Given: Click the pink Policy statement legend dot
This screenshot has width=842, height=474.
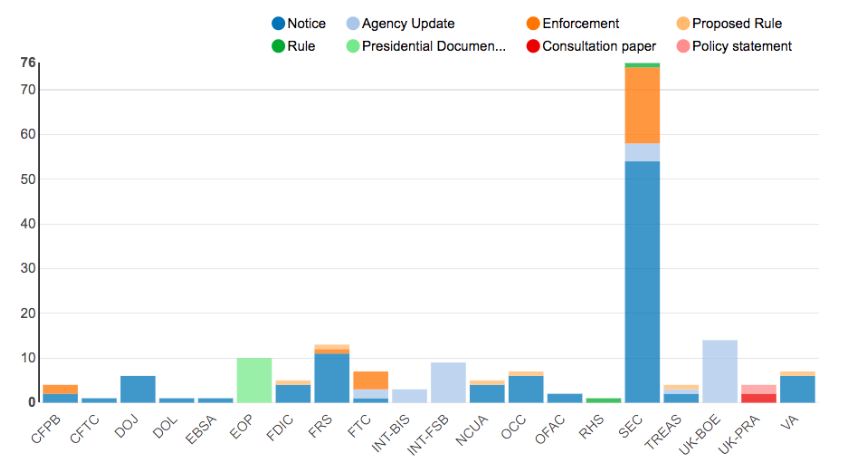Looking at the screenshot, I should click(683, 46).
